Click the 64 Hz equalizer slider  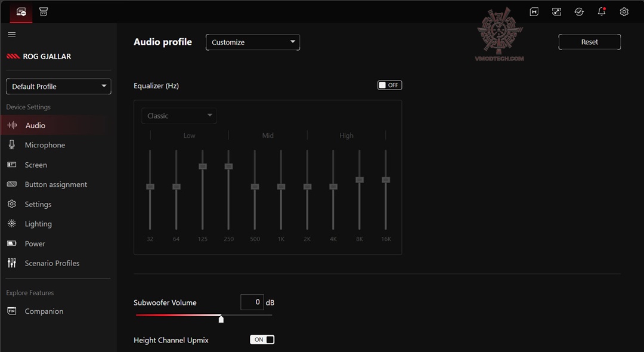(x=176, y=187)
